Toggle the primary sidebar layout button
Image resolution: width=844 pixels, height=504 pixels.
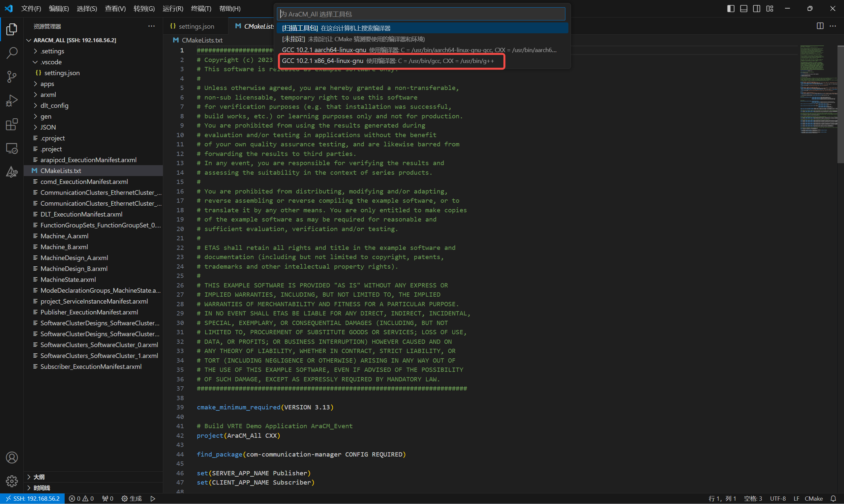731,9
